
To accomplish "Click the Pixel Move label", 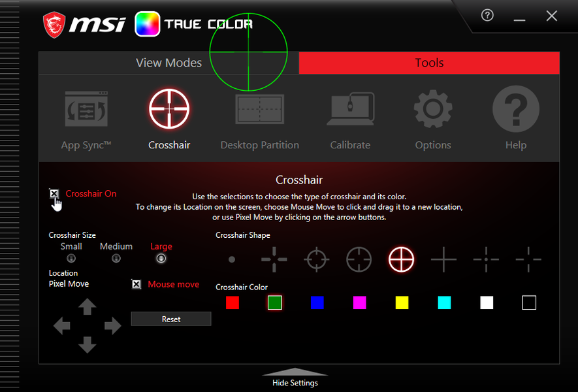I will point(69,284).
